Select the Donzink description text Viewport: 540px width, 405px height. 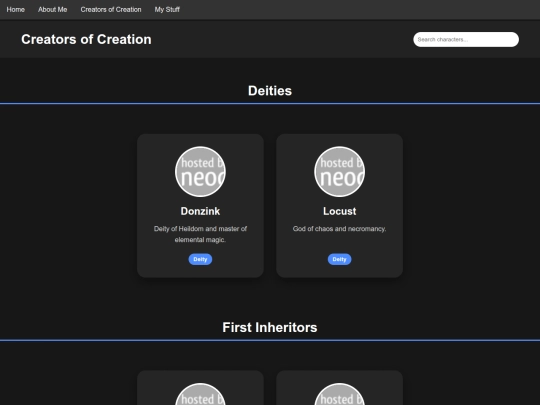pos(200,234)
